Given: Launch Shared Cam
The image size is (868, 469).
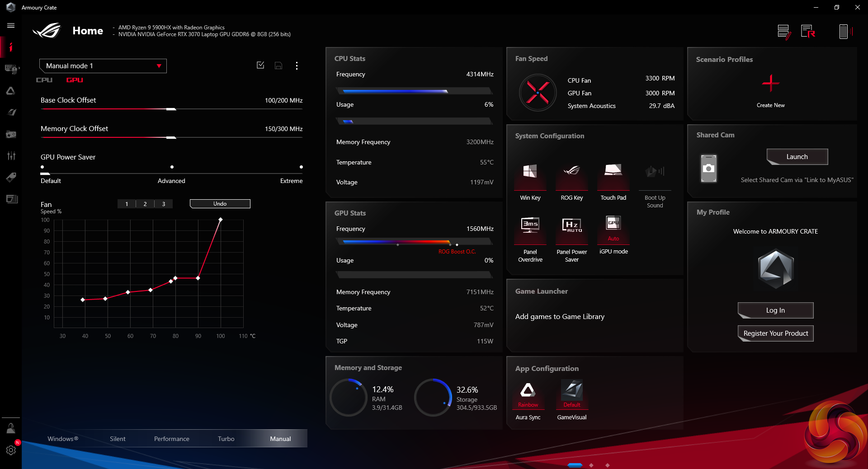Looking at the screenshot, I should [797, 157].
